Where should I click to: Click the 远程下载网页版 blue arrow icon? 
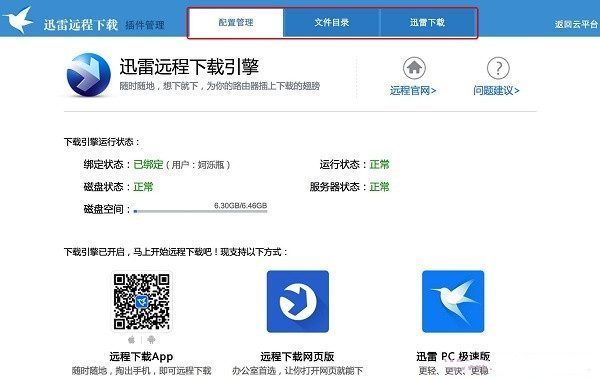tap(298, 301)
